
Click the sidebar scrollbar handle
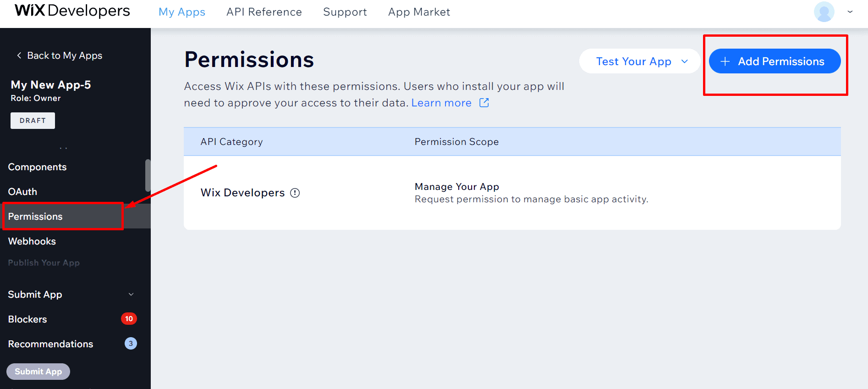point(148,175)
